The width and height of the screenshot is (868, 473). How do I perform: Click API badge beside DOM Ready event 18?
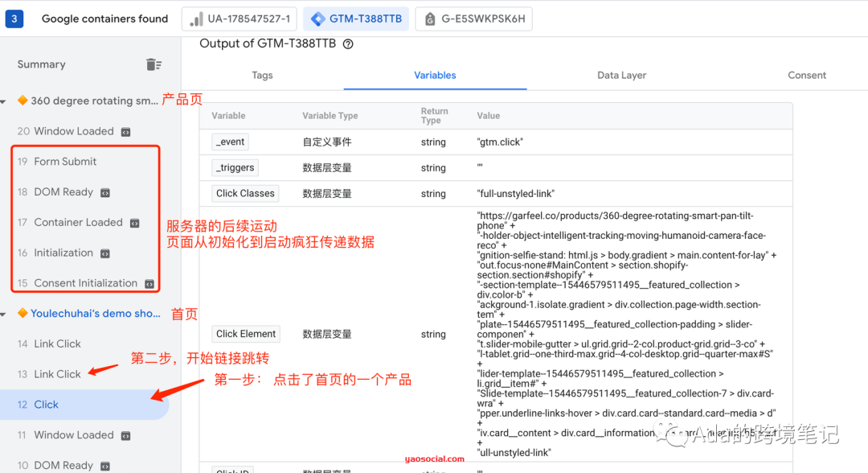106,192
